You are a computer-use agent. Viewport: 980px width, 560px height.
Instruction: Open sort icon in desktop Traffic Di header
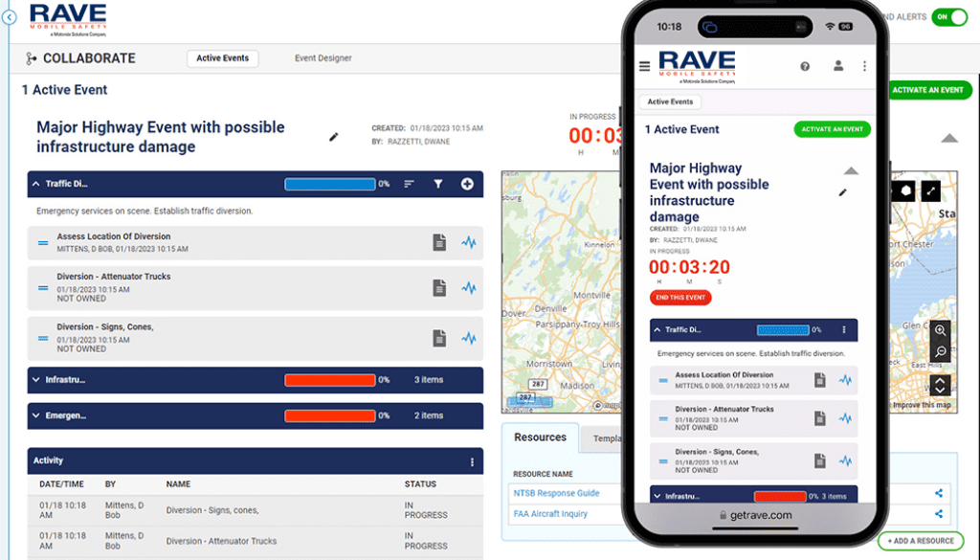(x=409, y=184)
